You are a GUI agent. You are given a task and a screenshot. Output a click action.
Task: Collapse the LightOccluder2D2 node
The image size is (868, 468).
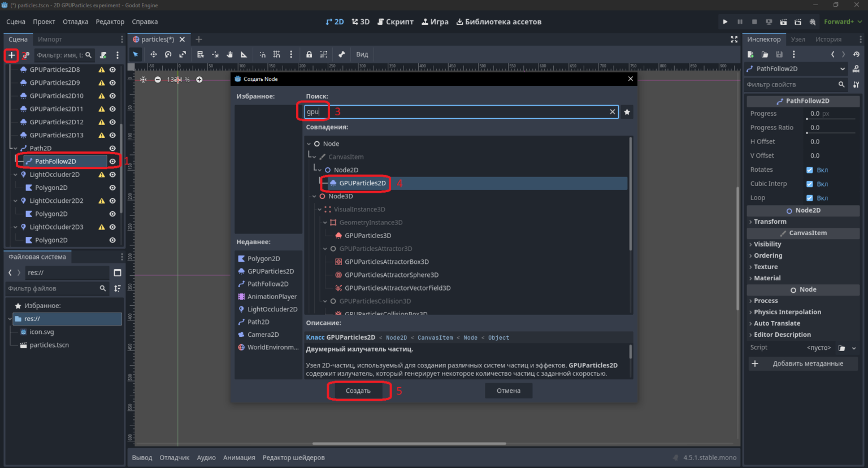15,201
